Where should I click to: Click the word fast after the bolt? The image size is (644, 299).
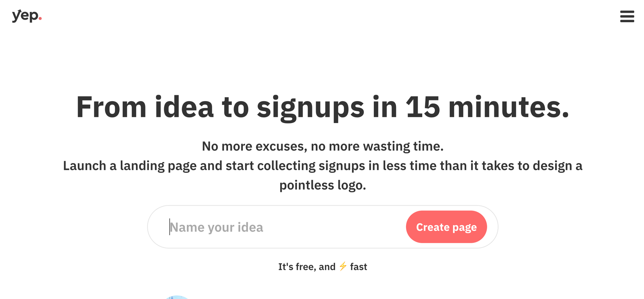pyautogui.click(x=359, y=267)
